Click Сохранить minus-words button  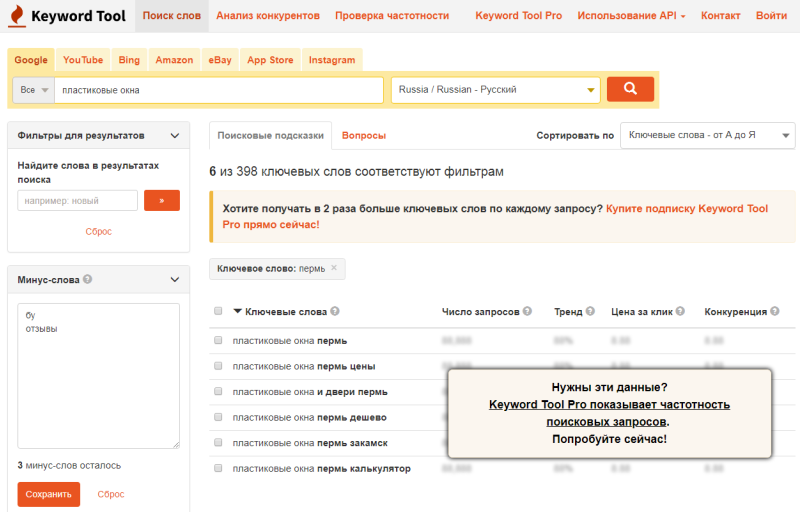[x=48, y=494]
